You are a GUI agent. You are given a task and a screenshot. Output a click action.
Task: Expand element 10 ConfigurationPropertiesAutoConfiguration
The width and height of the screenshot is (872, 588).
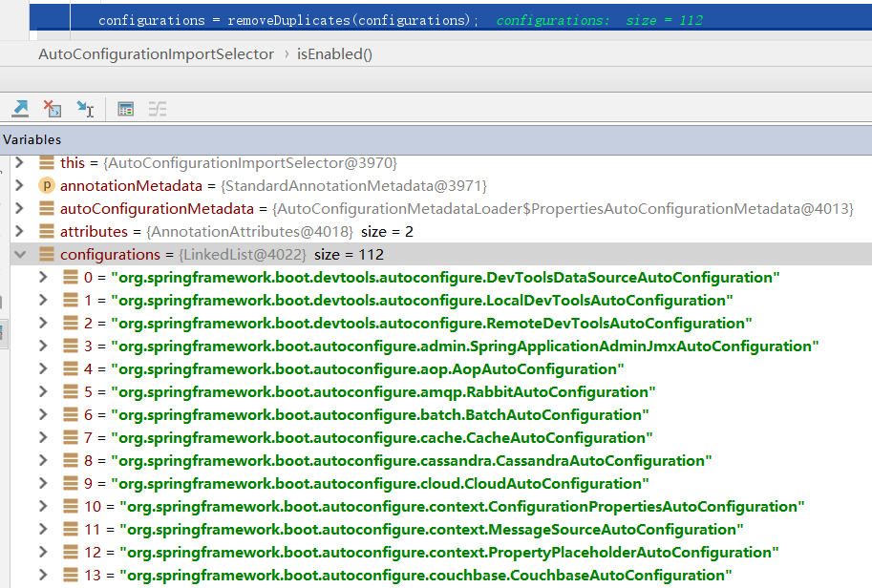(x=43, y=506)
